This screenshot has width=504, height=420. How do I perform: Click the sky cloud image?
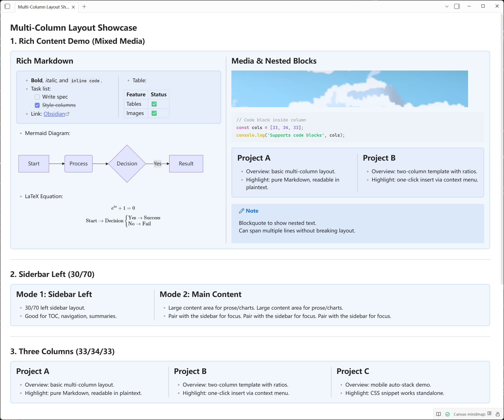pyautogui.click(x=349, y=89)
